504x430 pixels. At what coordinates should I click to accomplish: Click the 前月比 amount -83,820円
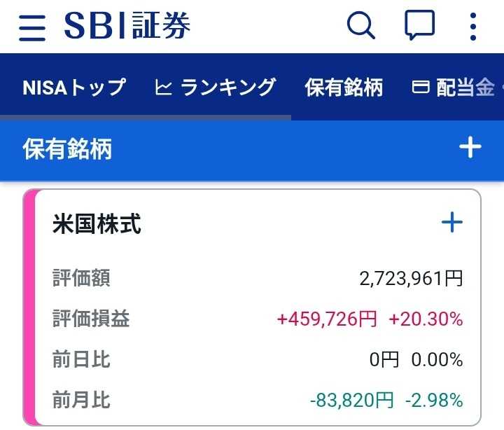click(x=351, y=400)
